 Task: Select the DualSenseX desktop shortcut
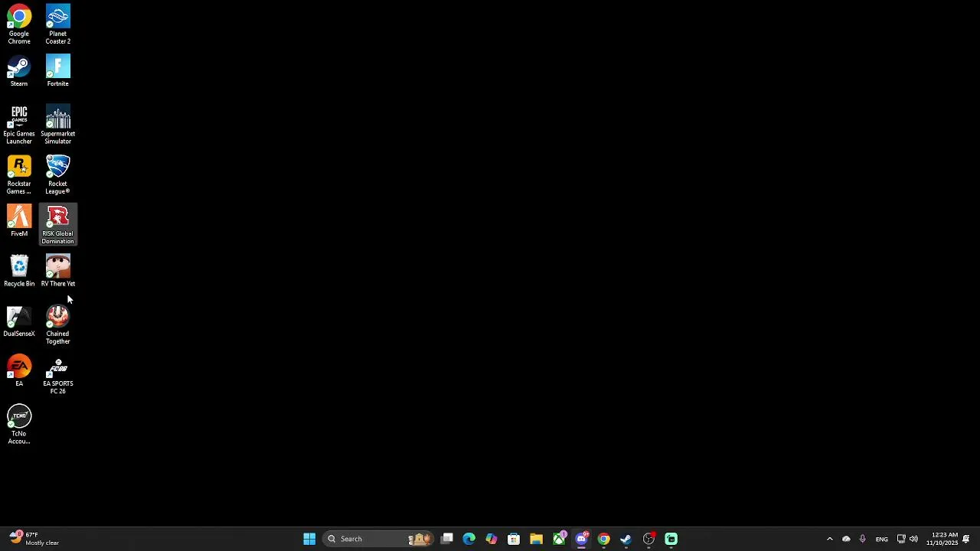click(x=19, y=321)
